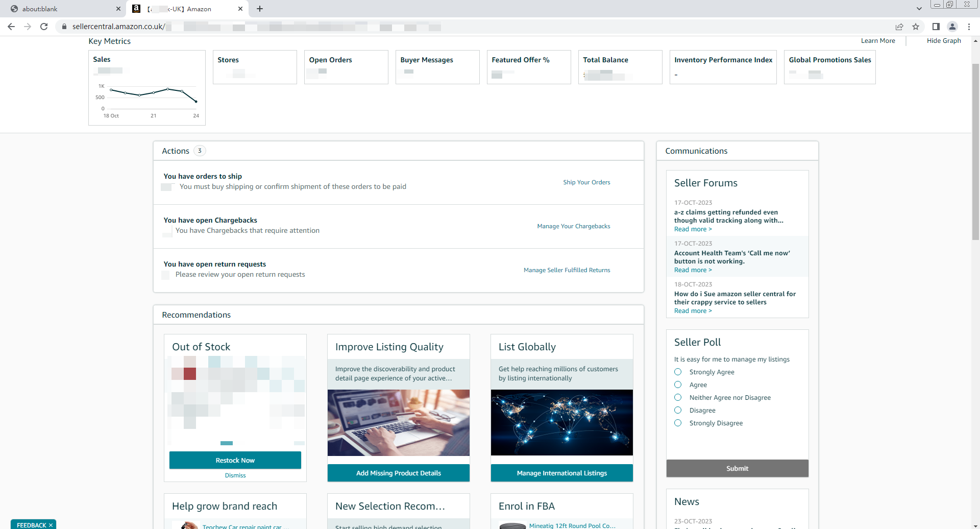980x529 pixels.
Task: Open Global Promotions Sales card
Action: 830,67
